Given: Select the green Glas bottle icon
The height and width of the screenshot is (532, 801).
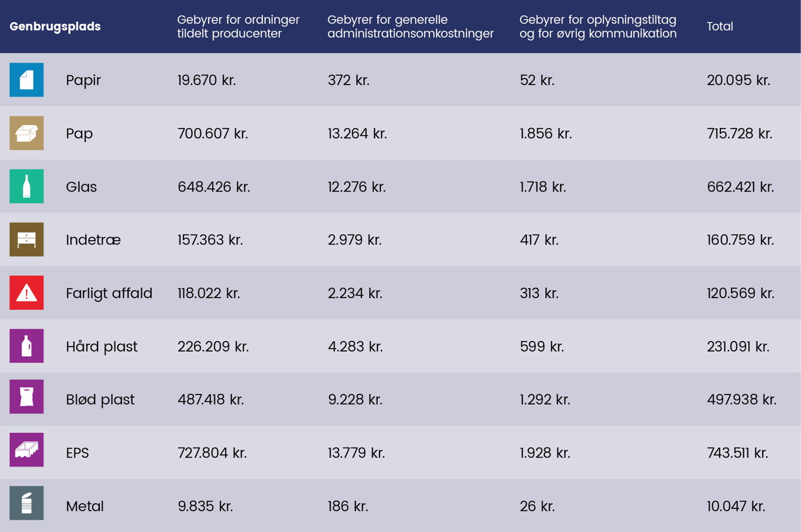Looking at the screenshot, I should [x=27, y=187].
